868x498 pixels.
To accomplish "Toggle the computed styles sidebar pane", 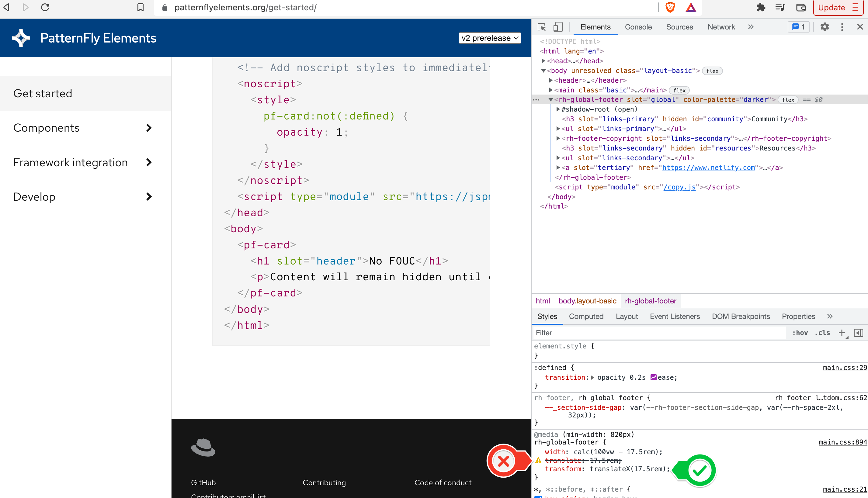I will pyautogui.click(x=859, y=333).
